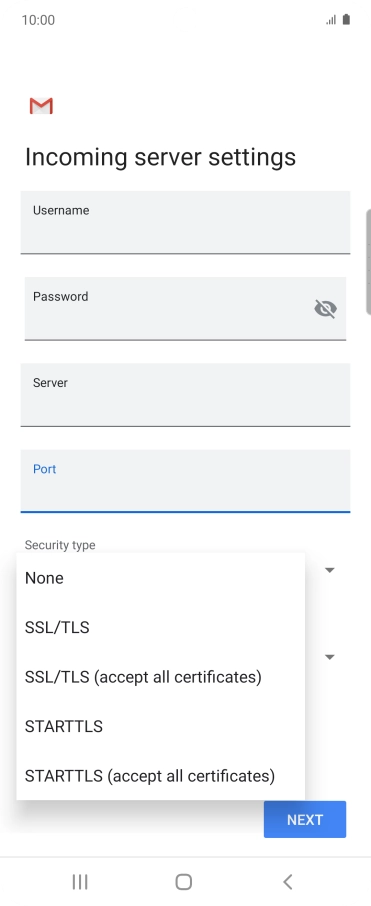
Task: Tap the back navigation arrow
Action: [288, 882]
